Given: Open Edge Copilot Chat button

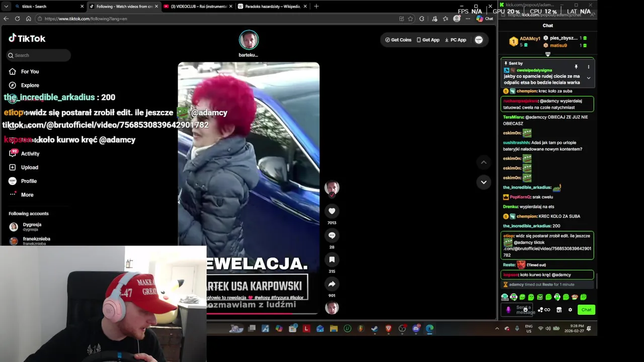Looking at the screenshot, I should coord(485,19).
